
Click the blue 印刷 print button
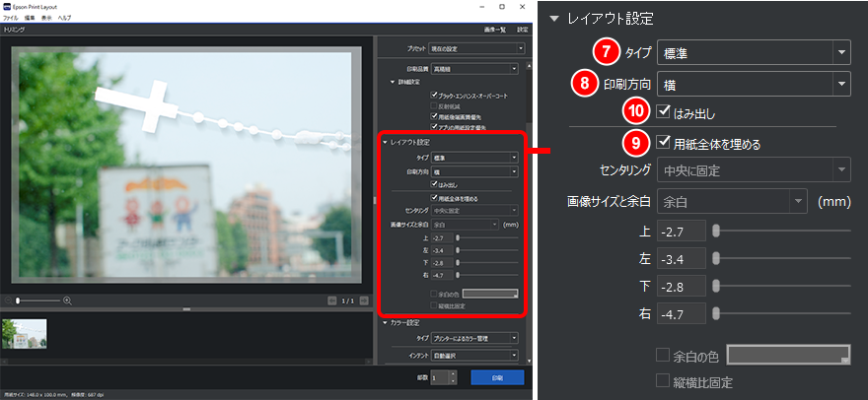498,377
